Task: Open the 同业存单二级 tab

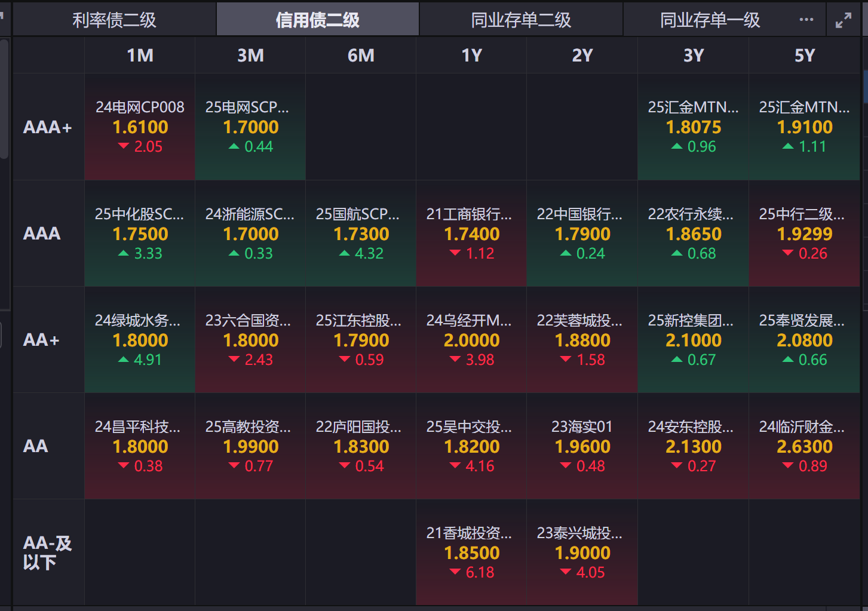Action: (x=521, y=20)
